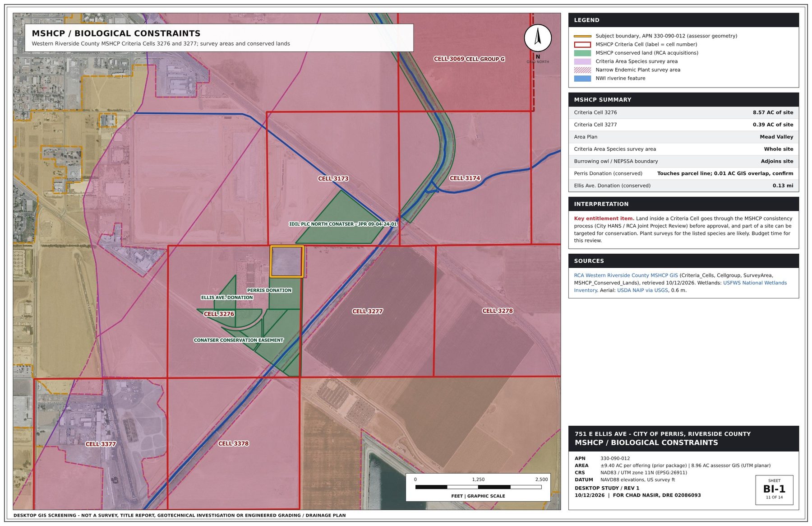Click the north arrow compass icon
Viewport: 812px width, 526px height.
(537, 38)
